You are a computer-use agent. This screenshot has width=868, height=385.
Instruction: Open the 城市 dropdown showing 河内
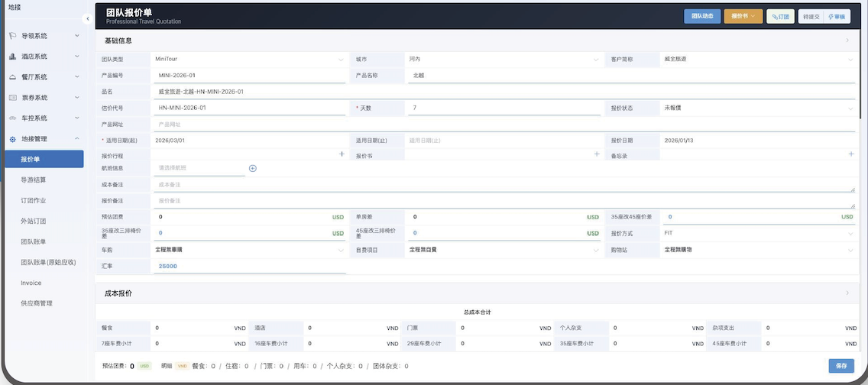503,59
